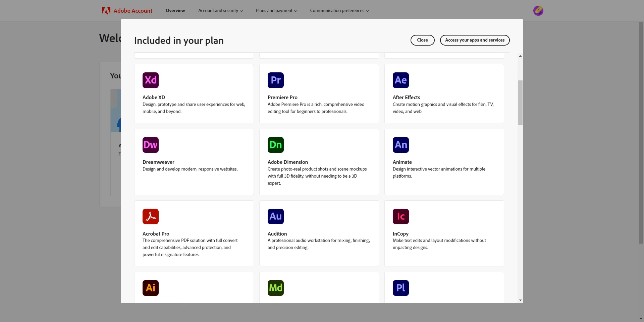
Task: Click the dialog scrollbar thumb
Action: pyautogui.click(x=520, y=103)
